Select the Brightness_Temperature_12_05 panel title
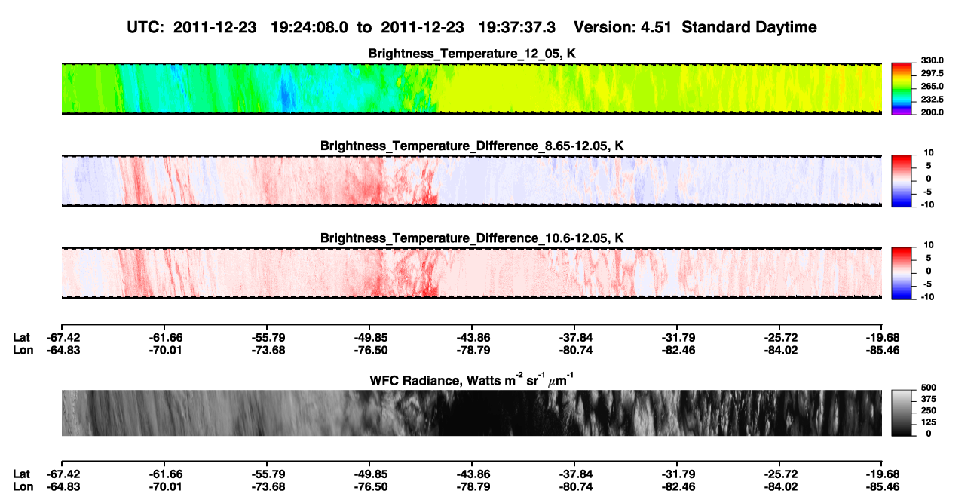The width and height of the screenshot is (980, 503). pyautogui.click(x=472, y=54)
